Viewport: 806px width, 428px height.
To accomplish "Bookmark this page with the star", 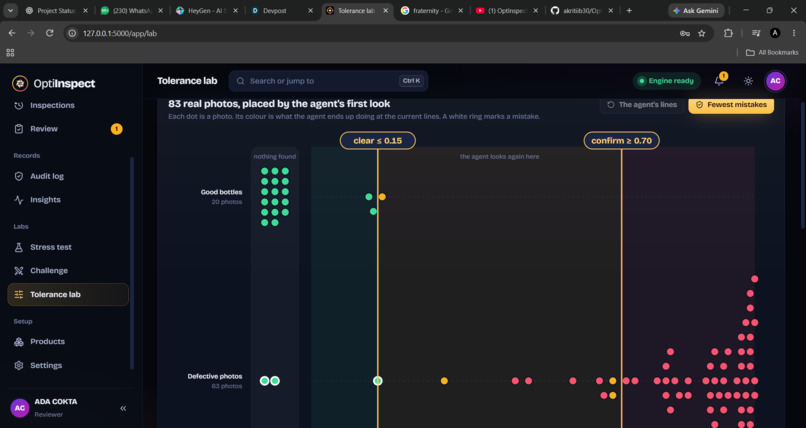I will [x=702, y=33].
